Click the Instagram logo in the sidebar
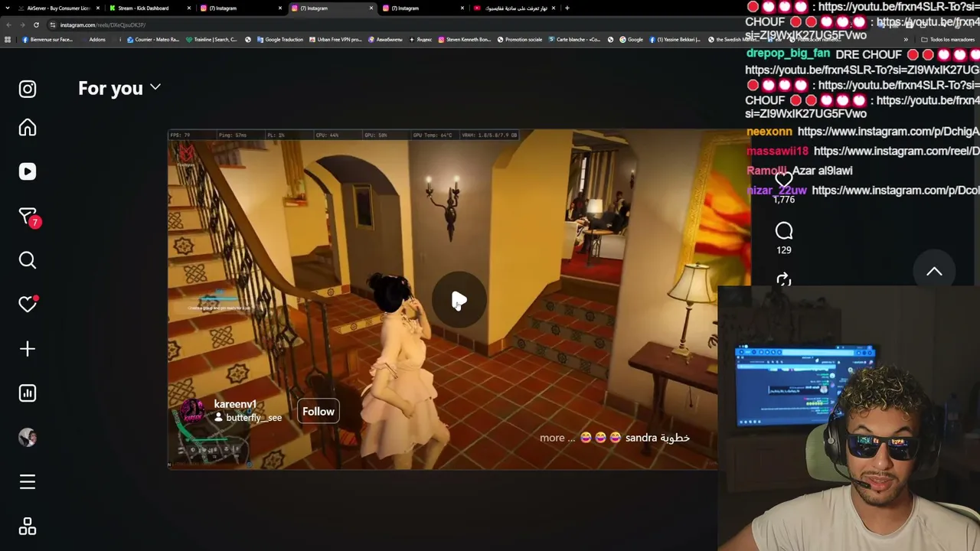This screenshot has height=551, width=980. pos(28,89)
